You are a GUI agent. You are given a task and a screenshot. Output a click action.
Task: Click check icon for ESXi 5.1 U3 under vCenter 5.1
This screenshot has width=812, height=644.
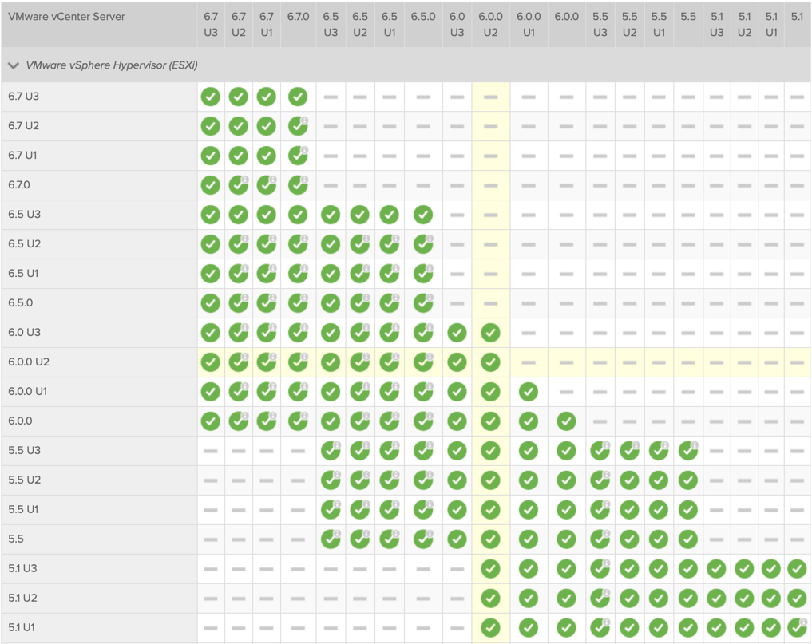point(797,569)
